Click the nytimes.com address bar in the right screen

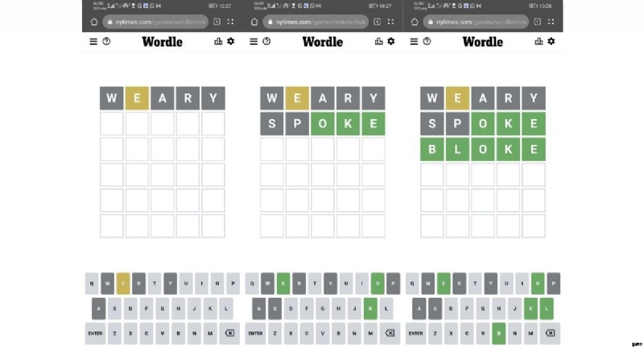475,22
